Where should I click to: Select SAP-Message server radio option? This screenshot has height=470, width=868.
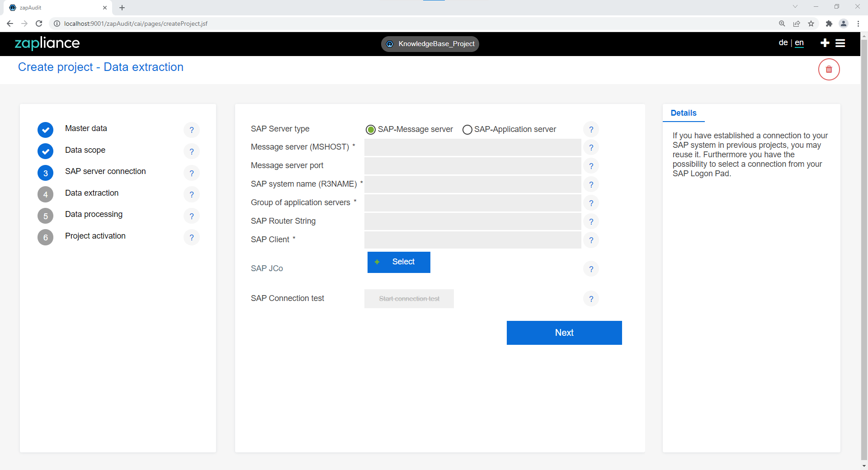[x=371, y=130]
